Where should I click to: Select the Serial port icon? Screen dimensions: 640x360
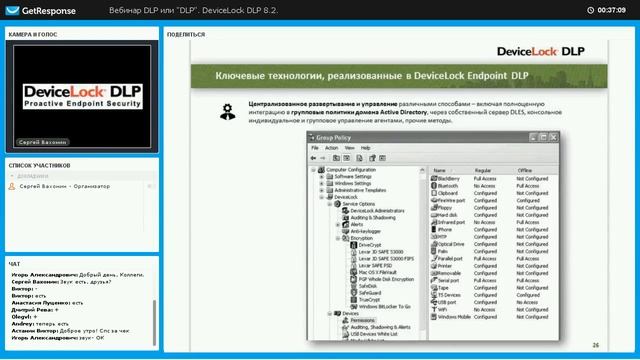point(434,280)
